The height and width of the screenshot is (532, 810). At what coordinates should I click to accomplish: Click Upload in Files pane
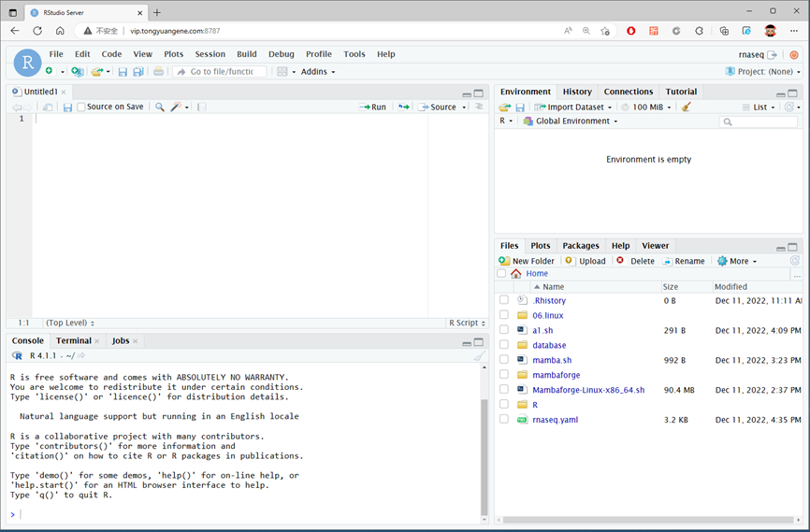586,261
